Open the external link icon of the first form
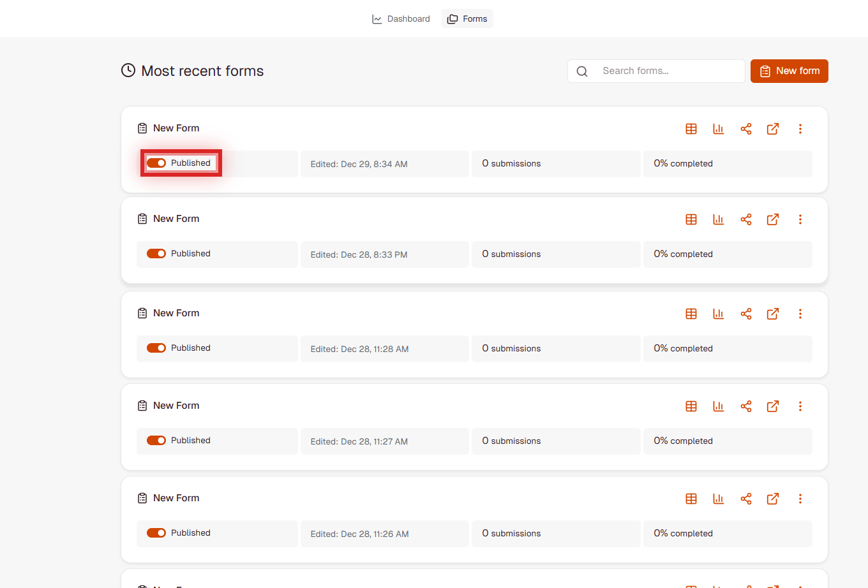This screenshot has height=588, width=868. coord(772,128)
